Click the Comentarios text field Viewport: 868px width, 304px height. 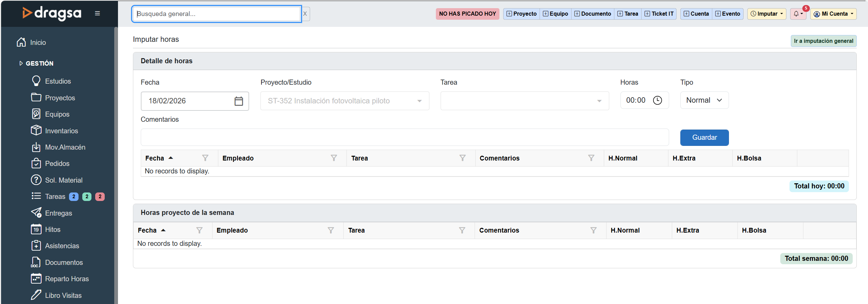[405, 137]
